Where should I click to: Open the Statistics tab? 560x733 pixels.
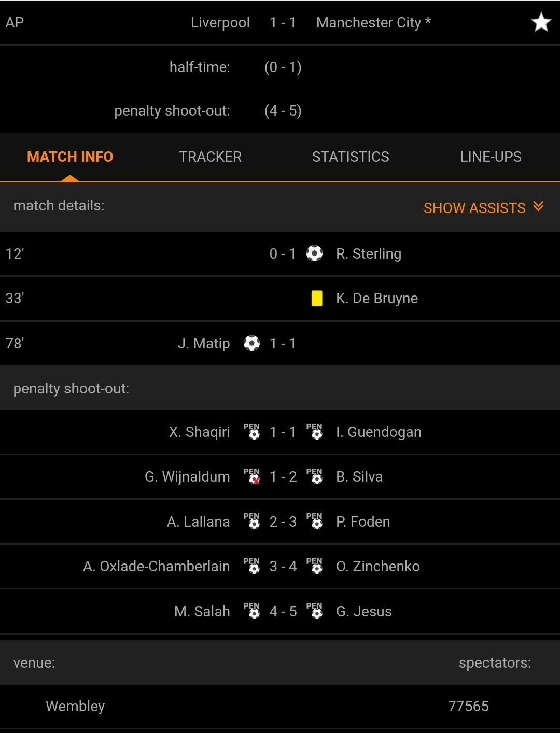point(351,157)
